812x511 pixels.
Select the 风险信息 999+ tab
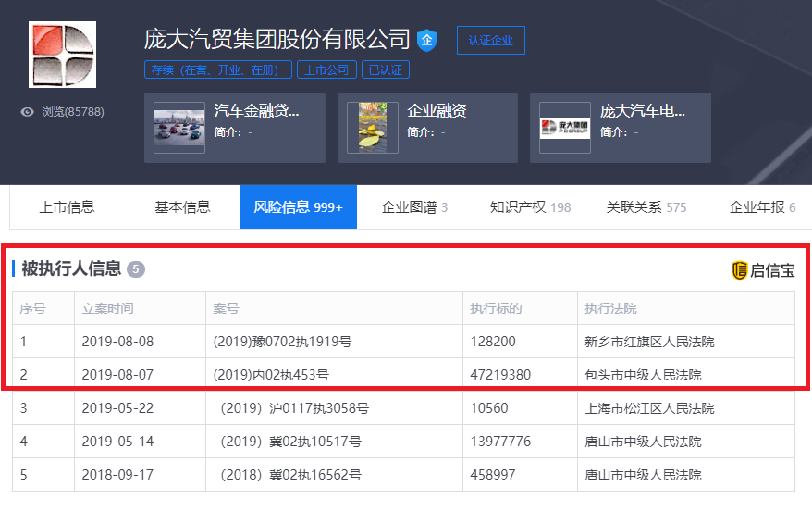299,207
